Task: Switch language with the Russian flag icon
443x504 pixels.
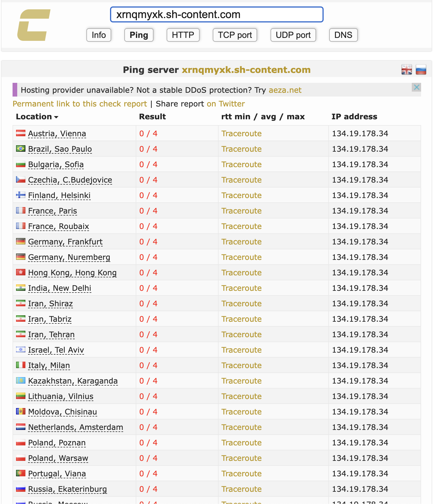Action: pyautogui.click(x=421, y=70)
